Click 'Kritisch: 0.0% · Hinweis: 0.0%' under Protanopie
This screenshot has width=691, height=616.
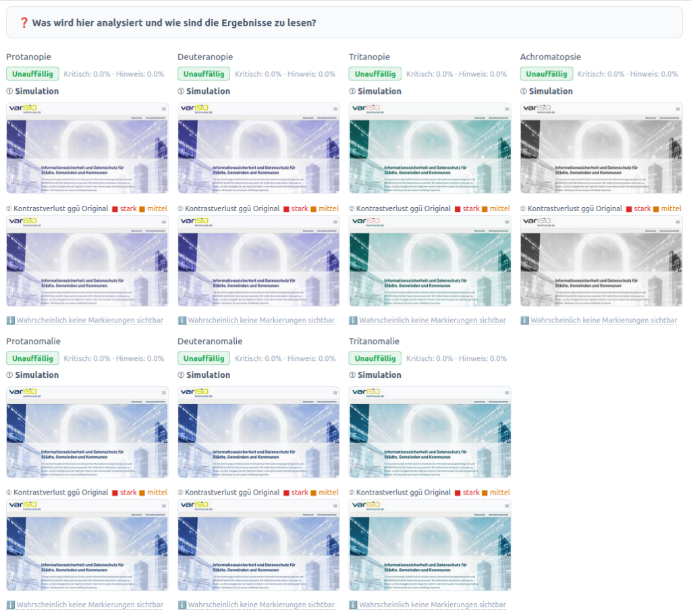point(113,74)
